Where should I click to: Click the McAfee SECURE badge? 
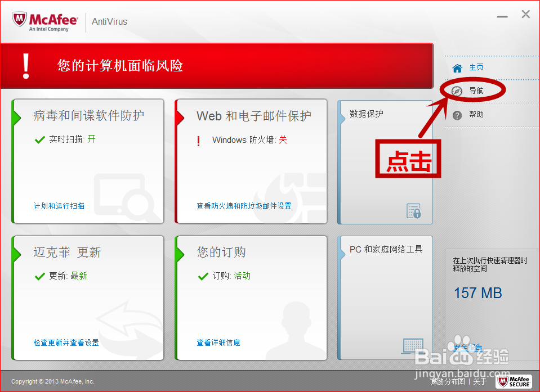click(x=514, y=381)
